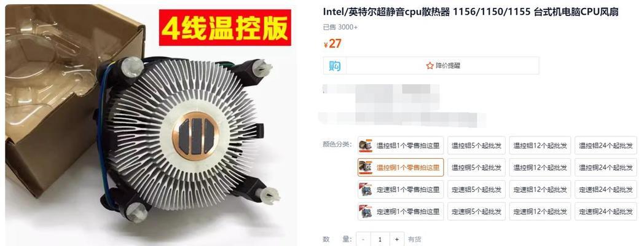The height and width of the screenshot is (246, 644).
Task: Decrease quantity with minus button
Action: [364, 239]
